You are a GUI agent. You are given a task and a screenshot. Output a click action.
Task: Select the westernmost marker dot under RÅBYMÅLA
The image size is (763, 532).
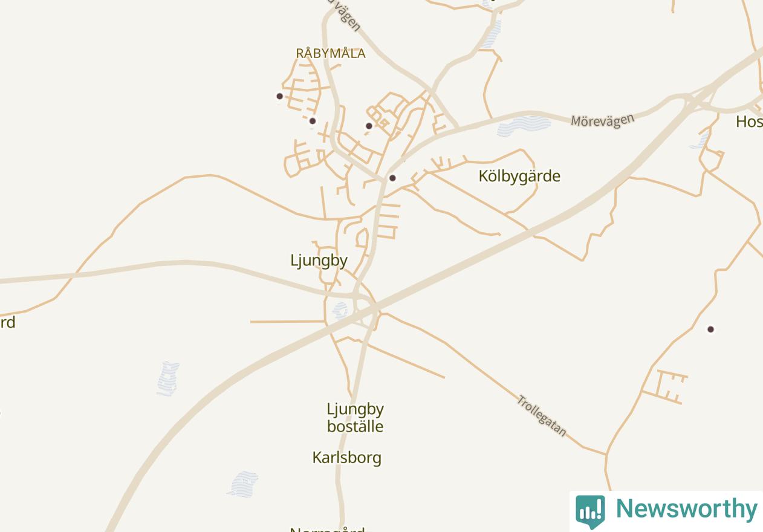click(279, 96)
